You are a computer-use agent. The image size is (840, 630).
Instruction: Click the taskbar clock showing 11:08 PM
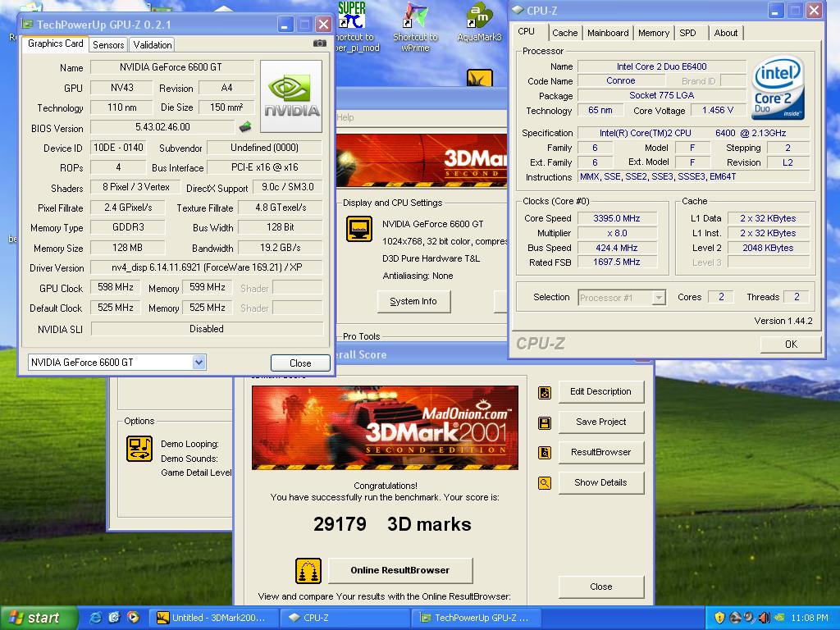810,618
